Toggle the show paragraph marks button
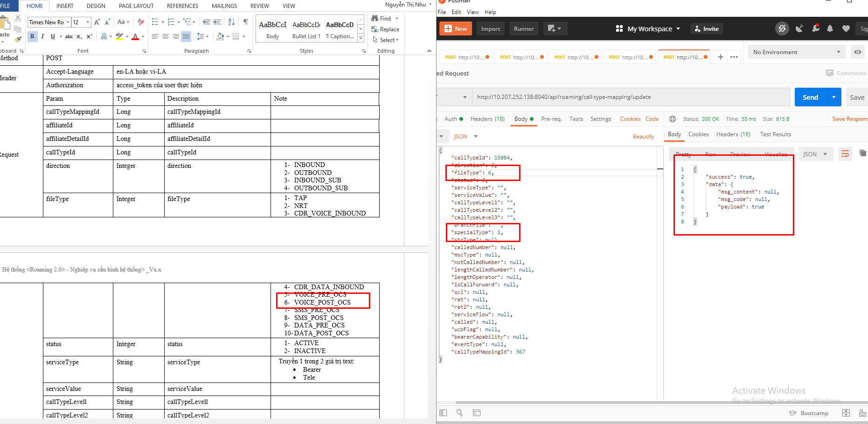Screen dimensions: 868x424 [245, 22]
